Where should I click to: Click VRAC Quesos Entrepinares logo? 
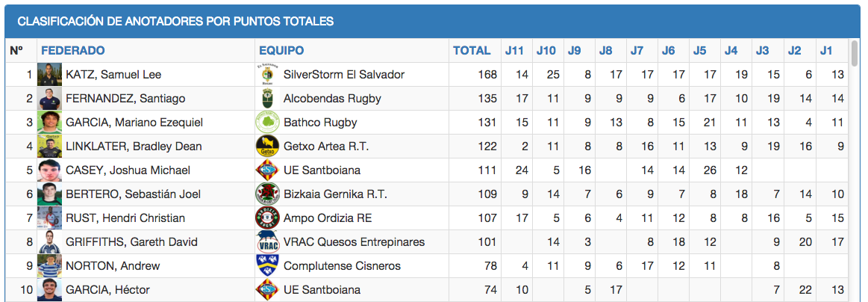coord(267,242)
